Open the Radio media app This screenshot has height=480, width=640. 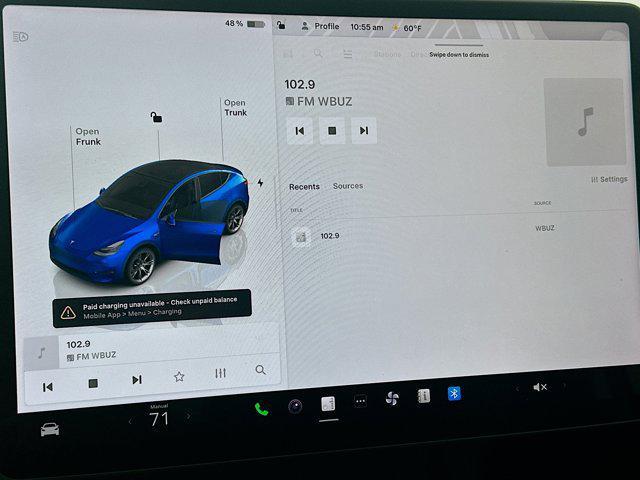point(328,404)
